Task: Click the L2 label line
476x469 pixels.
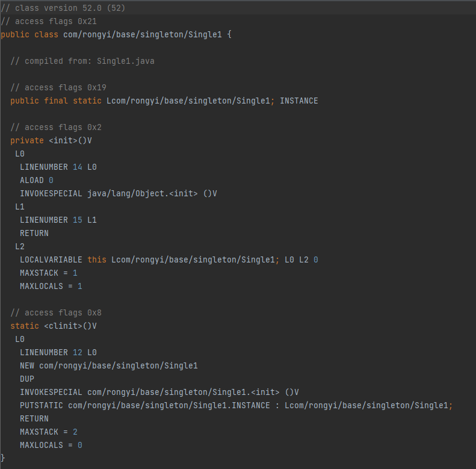Action: click(x=20, y=246)
